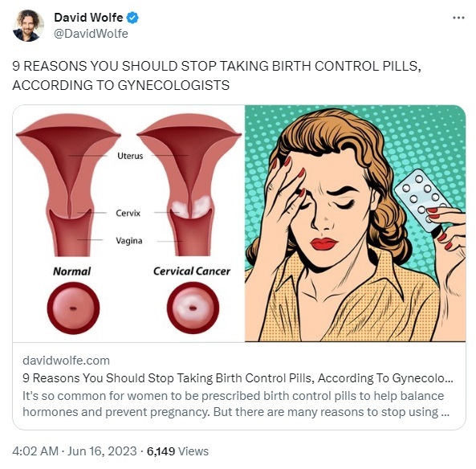Open David Wolfe's profile avatar photo
Screen dimensions: 476x469
pos(28,26)
